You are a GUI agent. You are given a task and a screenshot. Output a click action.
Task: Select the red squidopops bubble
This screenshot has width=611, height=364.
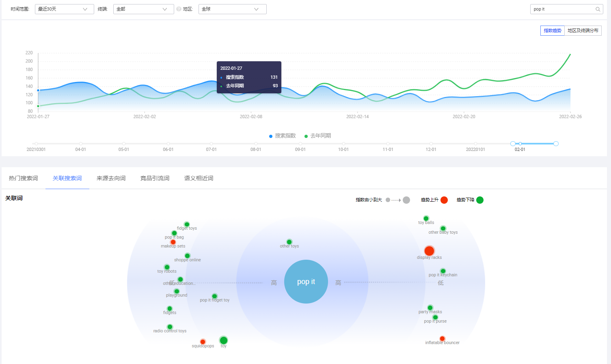tap(203, 342)
